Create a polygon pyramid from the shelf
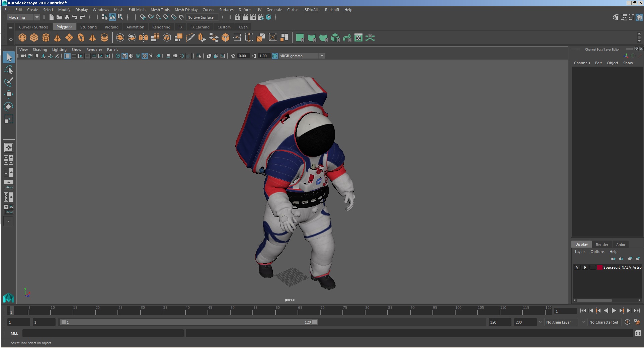The height and width of the screenshot is (348, 644). pos(93,38)
